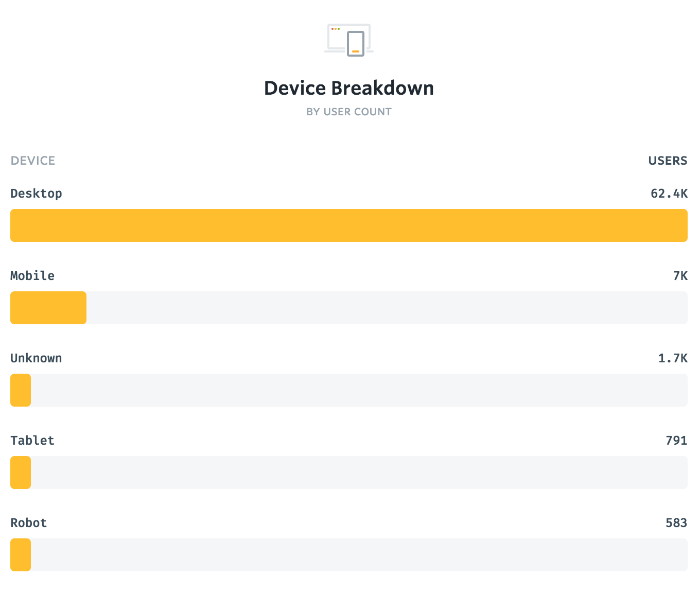The width and height of the screenshot is (700, 595).
Task: Click the Device Breakdown title
Action: click(349, 88)
